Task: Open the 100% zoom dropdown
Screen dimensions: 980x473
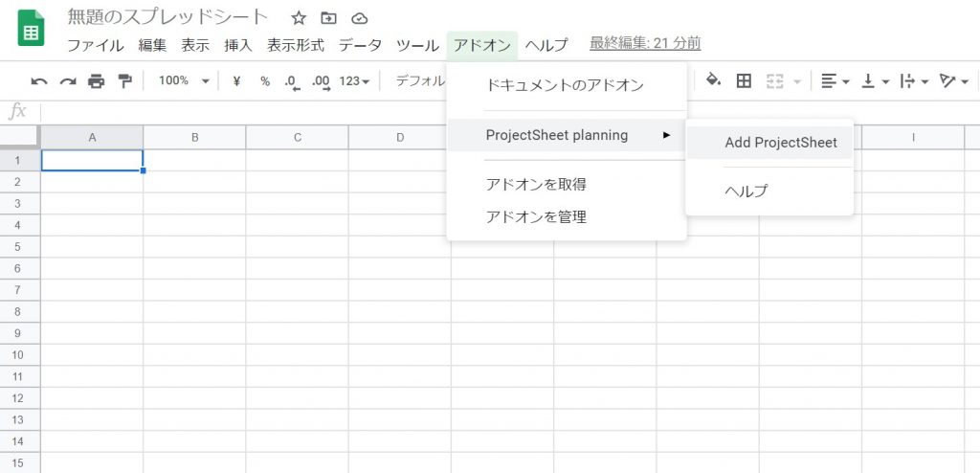Action: (x=184, y=80)
